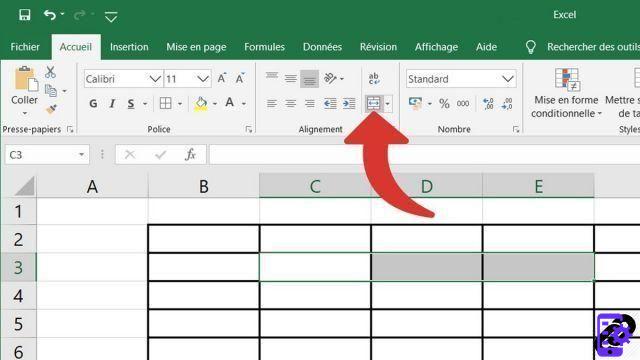
Task: Center text horizontally
Action: 291,104
